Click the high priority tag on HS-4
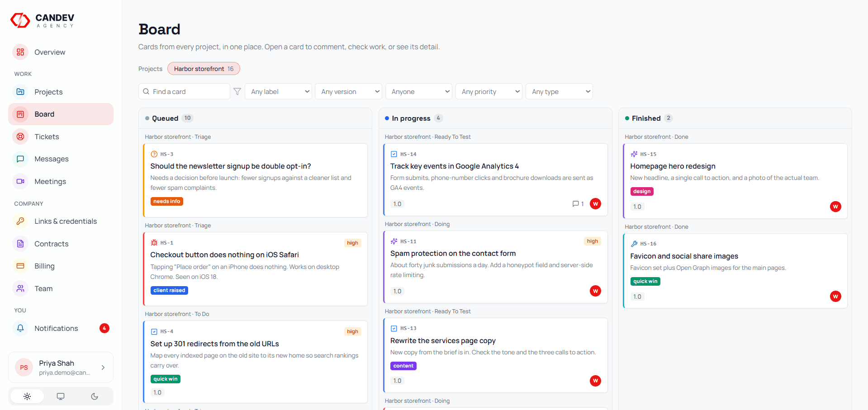Screen dimensions: 868x410 (x=352, y=332)
